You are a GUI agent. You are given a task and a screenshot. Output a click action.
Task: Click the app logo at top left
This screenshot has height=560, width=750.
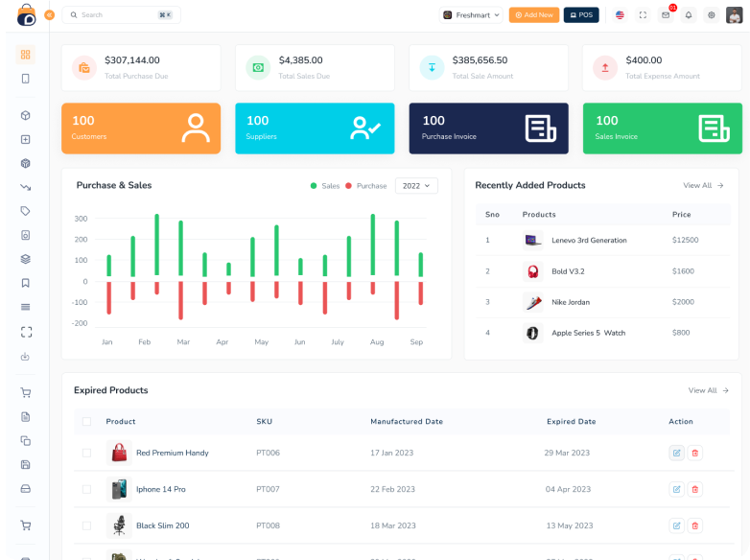(x=26, y=15)
